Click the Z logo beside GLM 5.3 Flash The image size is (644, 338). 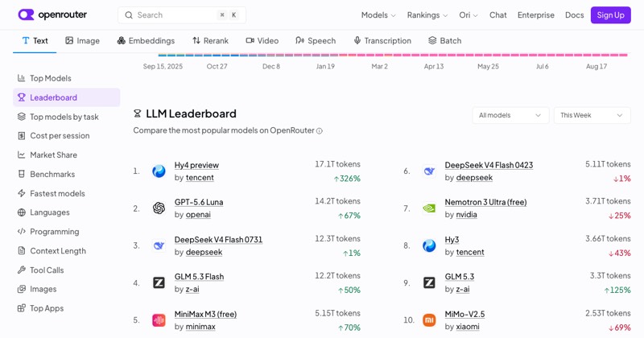click(159, 282)
